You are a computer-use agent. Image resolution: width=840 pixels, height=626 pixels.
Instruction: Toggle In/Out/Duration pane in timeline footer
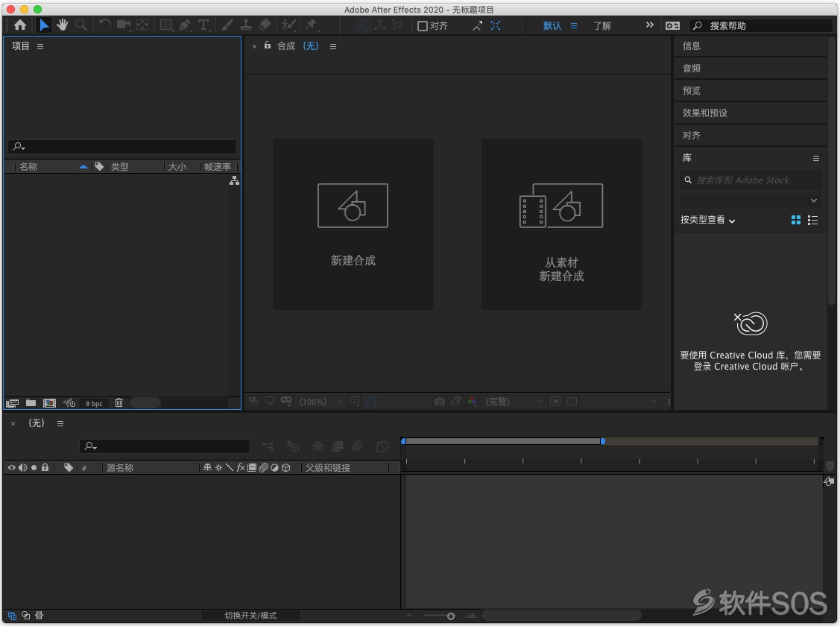point(39,616)
